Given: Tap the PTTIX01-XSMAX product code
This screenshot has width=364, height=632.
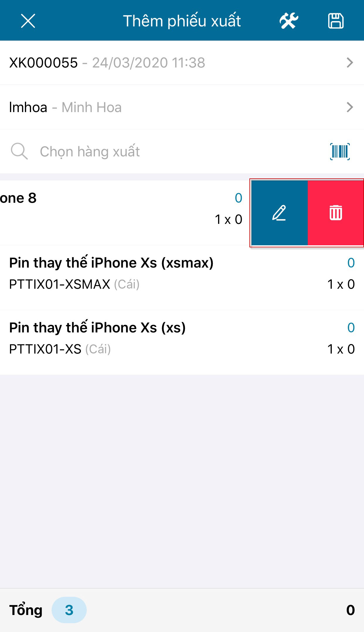Looking at the screenshot, I should pyautogui.click(x=59, y=284).
